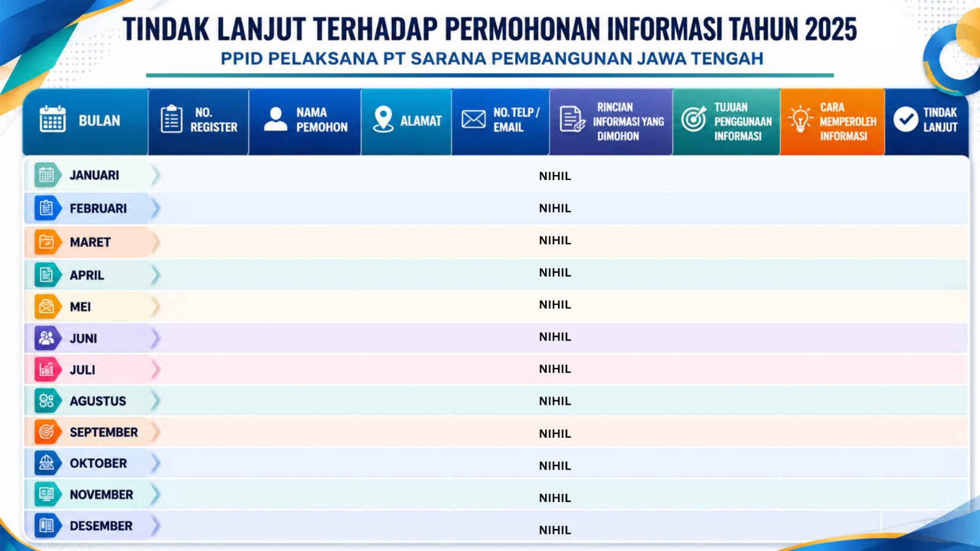Click the monitor icon in the NOVEMBER row

coord(46,495)
